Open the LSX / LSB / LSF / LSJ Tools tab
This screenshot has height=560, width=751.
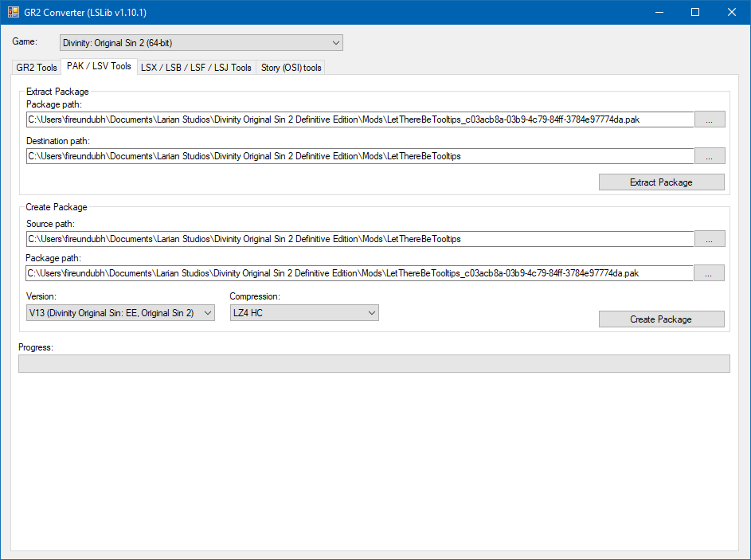[x=196, y=68]
